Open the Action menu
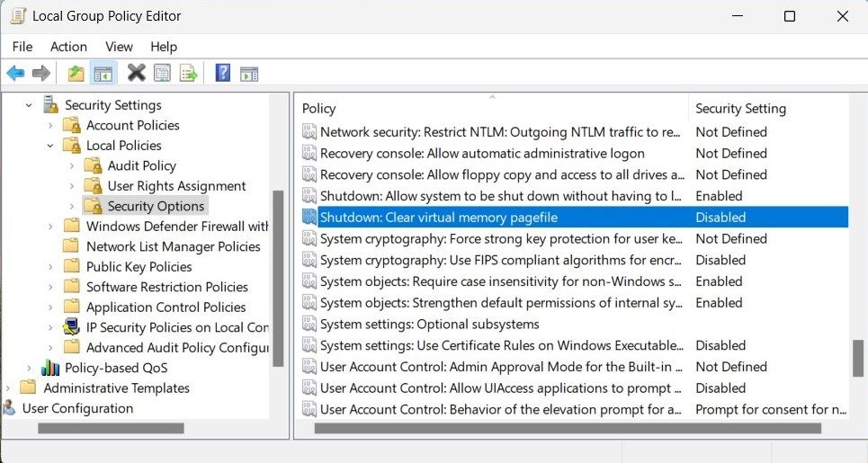The image size is (868, 463). coord(68,47)
